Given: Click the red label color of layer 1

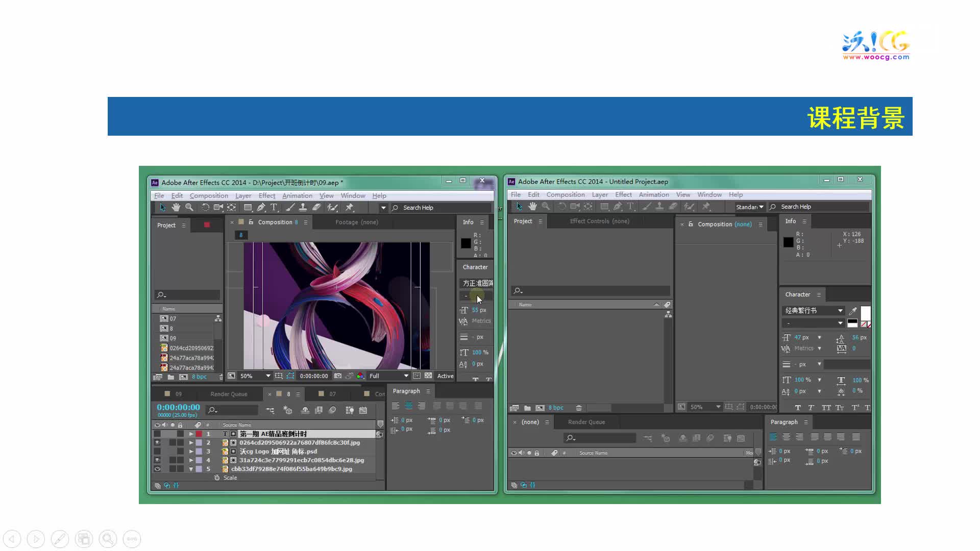Looking at the screenshot, I should click(199, 434).
